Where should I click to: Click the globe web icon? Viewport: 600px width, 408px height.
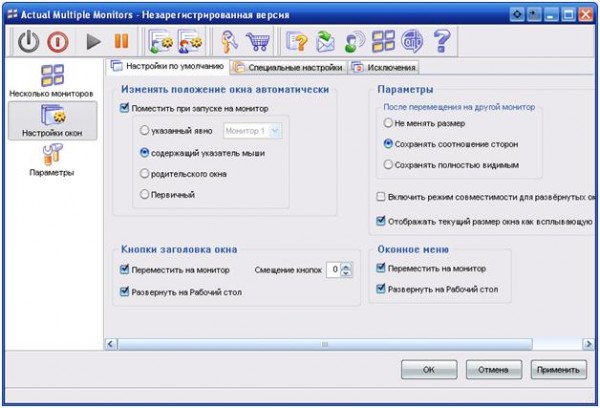(x=412, y=41)
